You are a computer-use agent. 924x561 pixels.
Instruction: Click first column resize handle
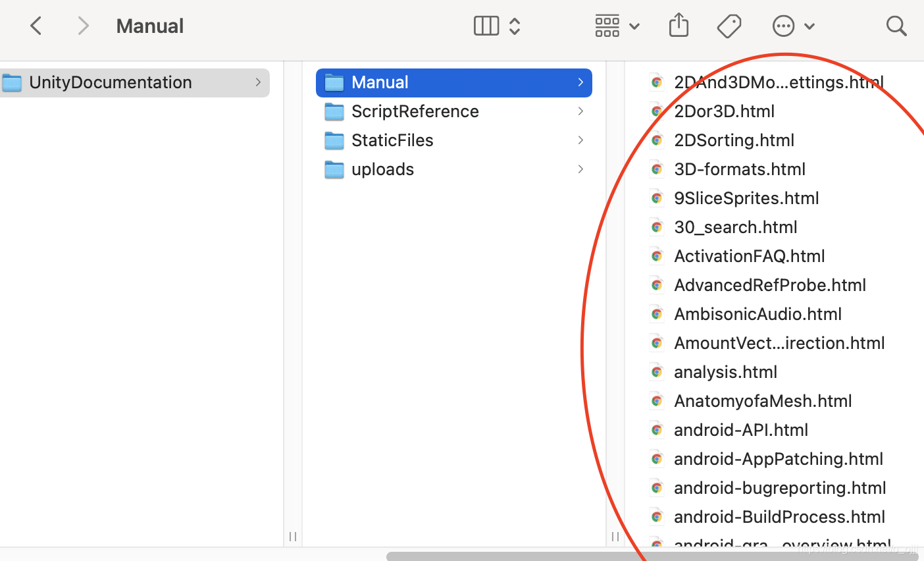point(293,537)
